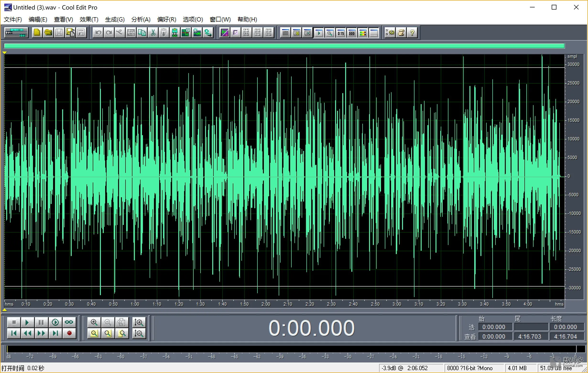Click the infinity Loop Play button
The image size is (588, 373).
tap(69, 322)
